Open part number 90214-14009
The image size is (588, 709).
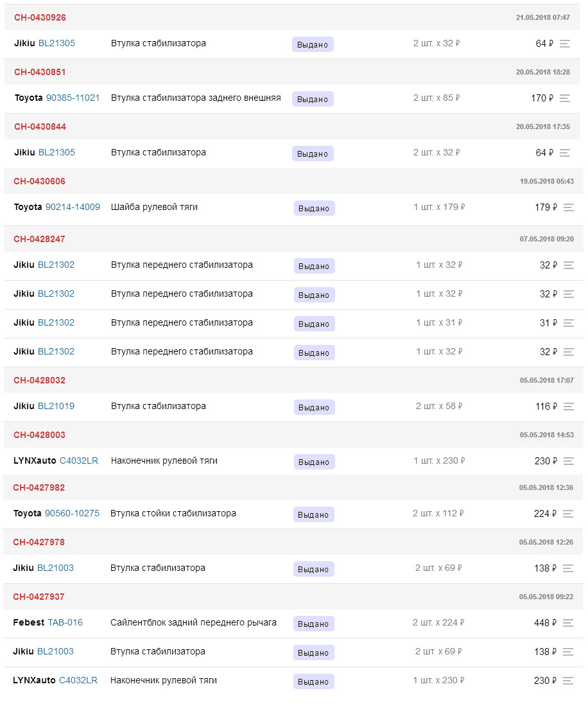73,207
